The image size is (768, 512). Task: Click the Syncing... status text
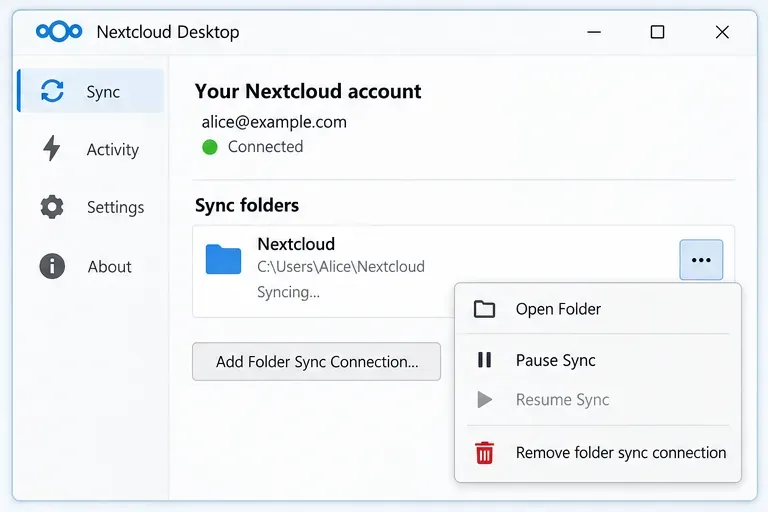288,292
